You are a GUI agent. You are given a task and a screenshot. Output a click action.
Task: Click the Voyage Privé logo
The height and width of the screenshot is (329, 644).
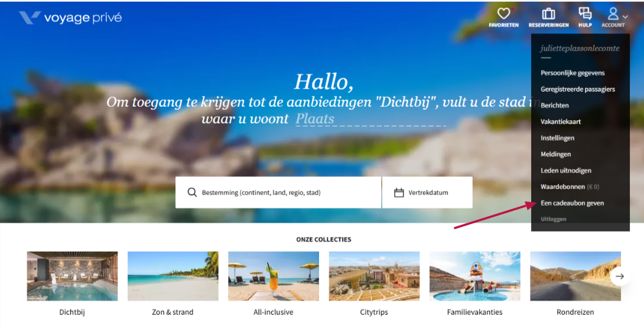tap(70, 18)
